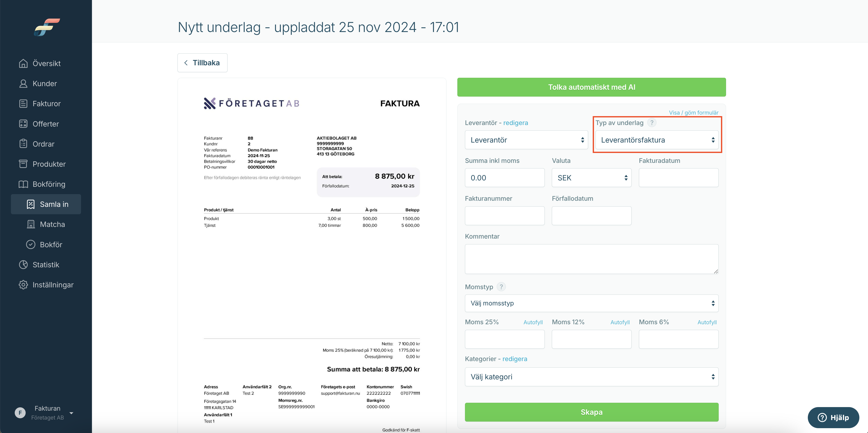Click the Översikt home icon
The height and width of the screenshot is (433, 868).
(x=23, y=63)
